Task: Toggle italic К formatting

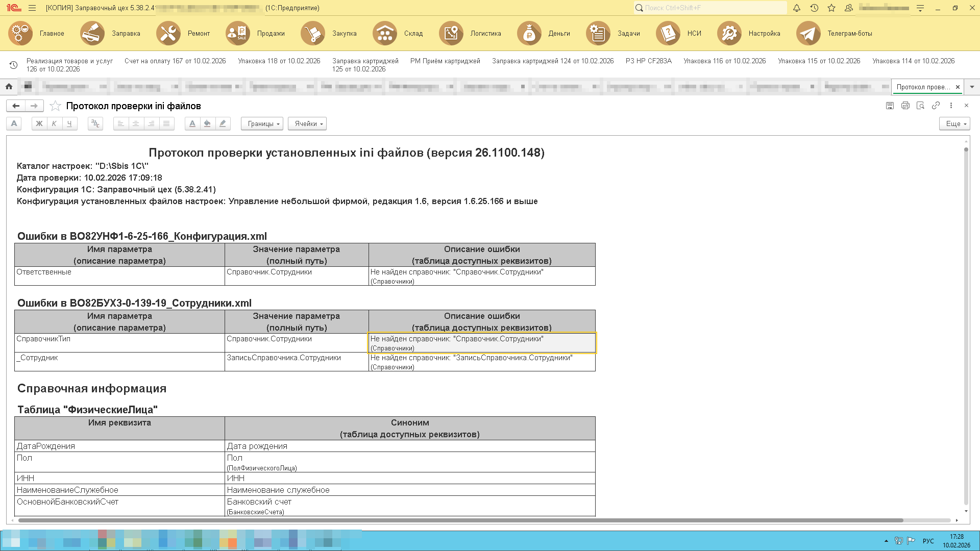Action: (x=54, y=123)
